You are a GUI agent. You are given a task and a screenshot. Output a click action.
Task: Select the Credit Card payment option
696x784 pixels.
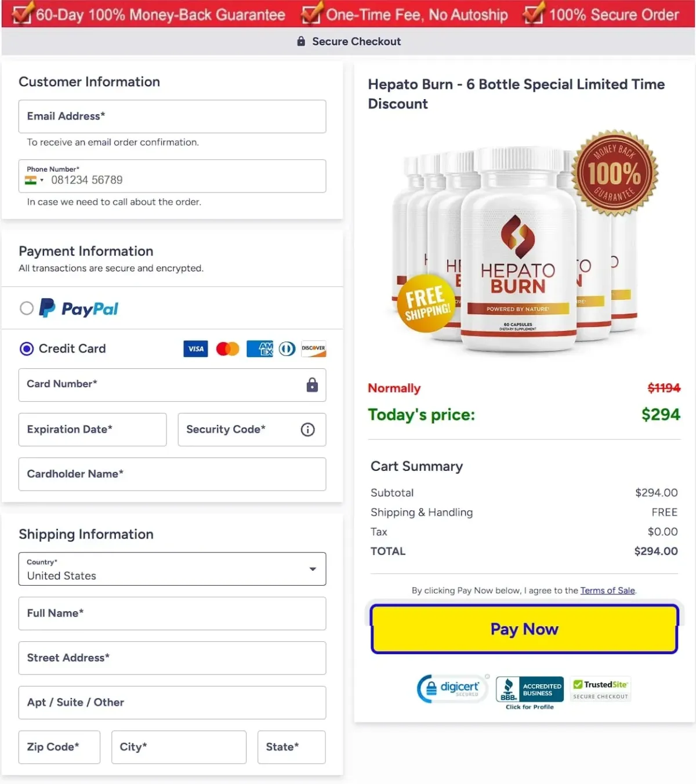[27, 349]
